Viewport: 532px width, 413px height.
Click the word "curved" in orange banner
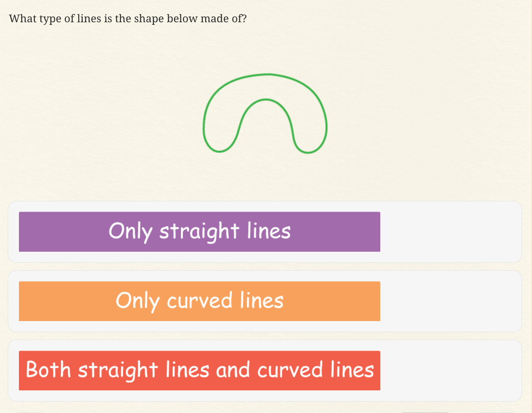200,300
